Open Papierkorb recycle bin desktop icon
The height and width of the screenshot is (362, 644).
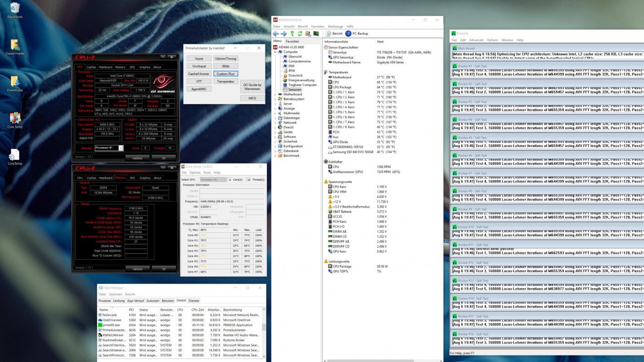tap(15, 10)
